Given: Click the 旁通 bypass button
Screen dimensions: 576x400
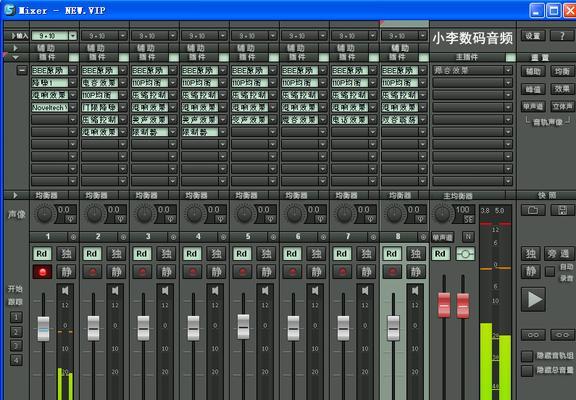Looking at the screenshot, I should (559, 253).
